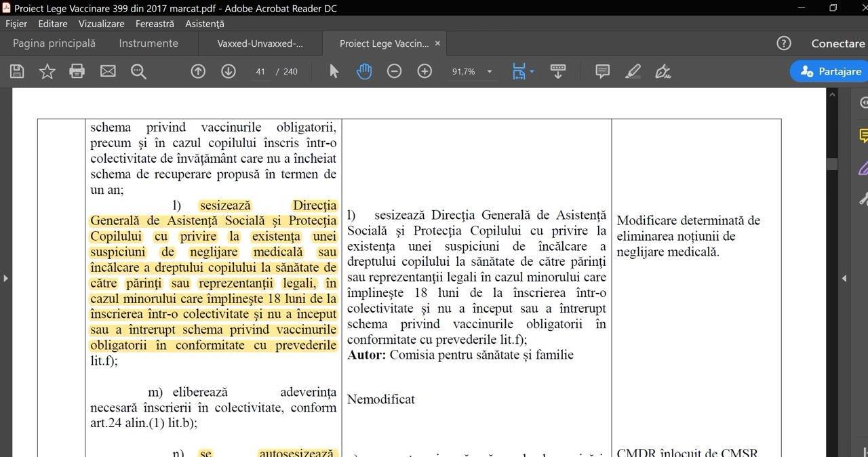Open the Asistență menu
Viewport: 868px width, 457px height.
(205, 24)
